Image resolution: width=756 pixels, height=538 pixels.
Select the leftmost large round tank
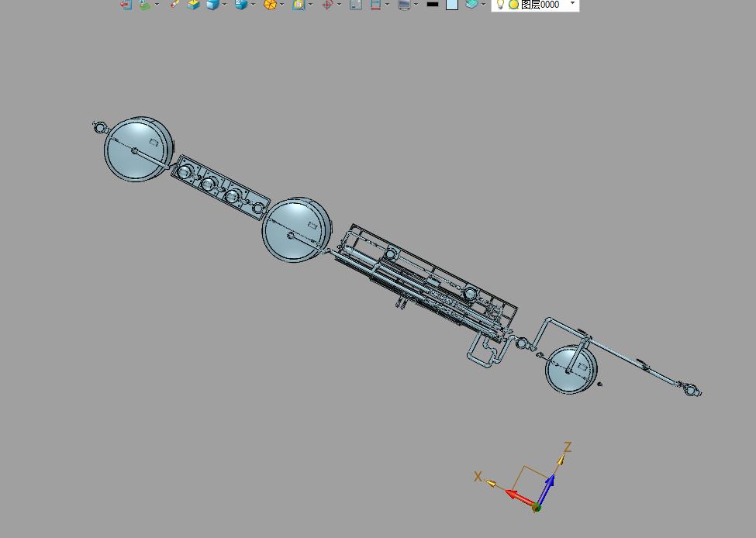(139, 149)
